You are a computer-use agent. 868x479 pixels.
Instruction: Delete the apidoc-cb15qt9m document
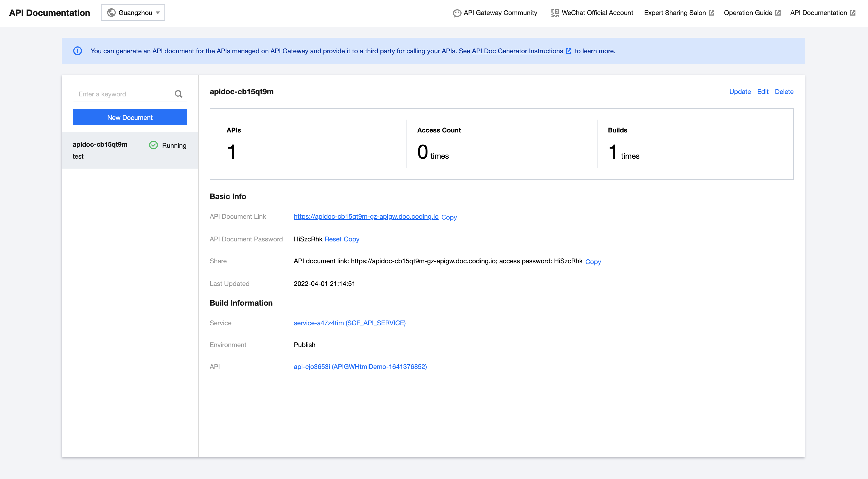coord(784,92)
